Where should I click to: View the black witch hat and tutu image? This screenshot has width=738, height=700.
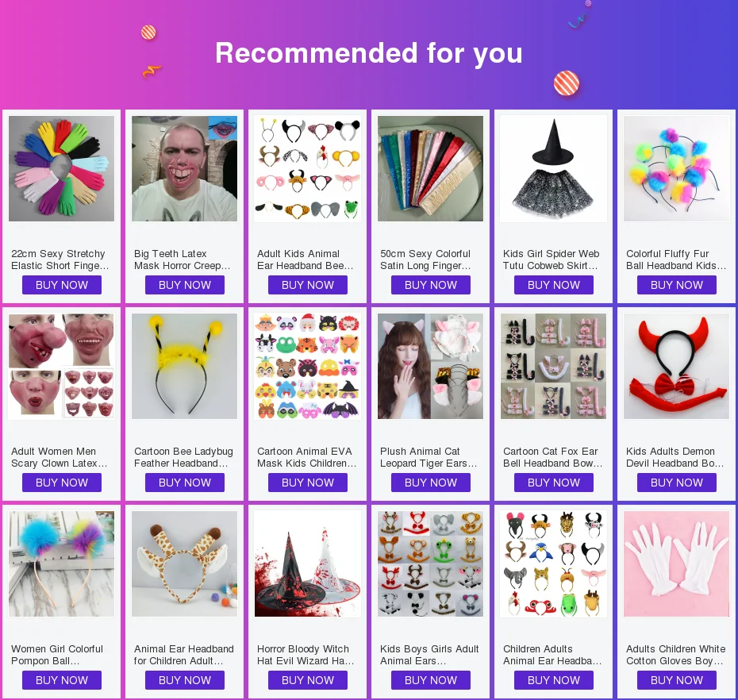tap(554, 168)
